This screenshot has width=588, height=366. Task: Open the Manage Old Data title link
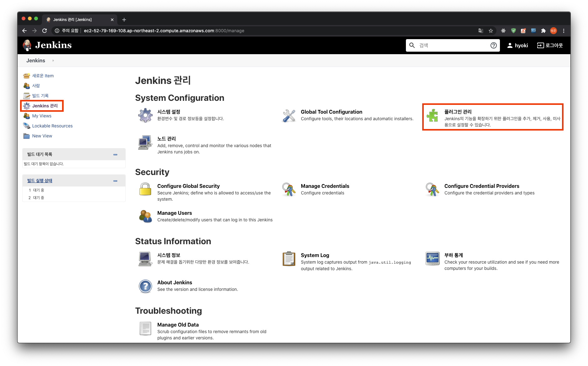tap(178, 325)
